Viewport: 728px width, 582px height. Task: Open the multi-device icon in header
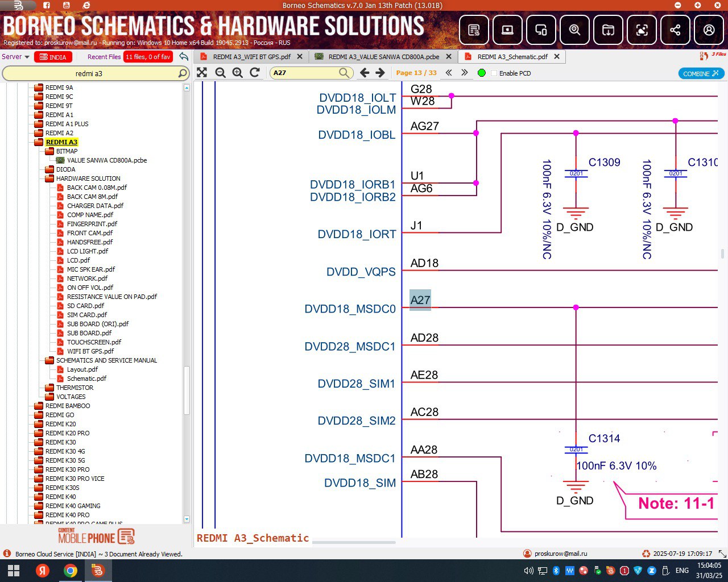tap(541, 30)
